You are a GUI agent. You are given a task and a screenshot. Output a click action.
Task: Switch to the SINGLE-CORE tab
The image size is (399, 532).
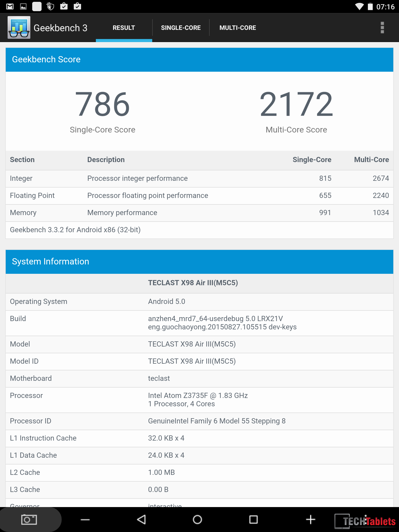tap(181, 28)
